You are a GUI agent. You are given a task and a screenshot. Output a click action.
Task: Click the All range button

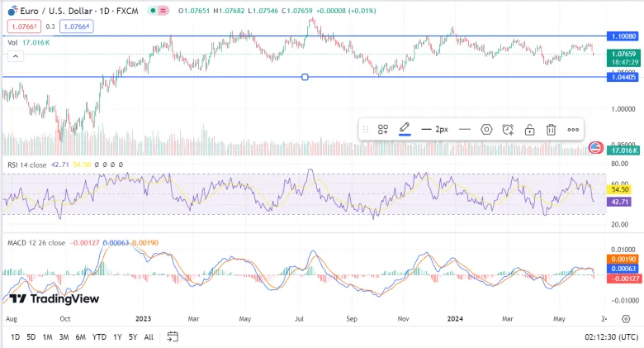click(x=149, y=337)
